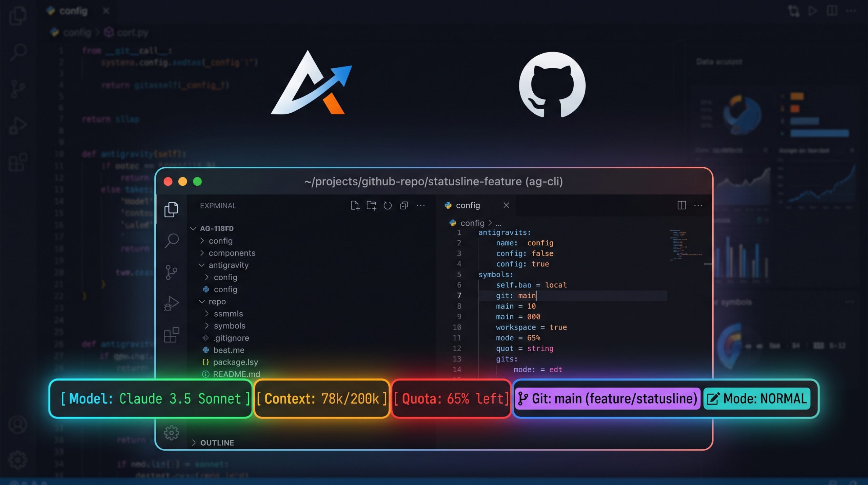Click the 'quot = string' code line
The image size is (868, 485).
click(x=525, y=349)
